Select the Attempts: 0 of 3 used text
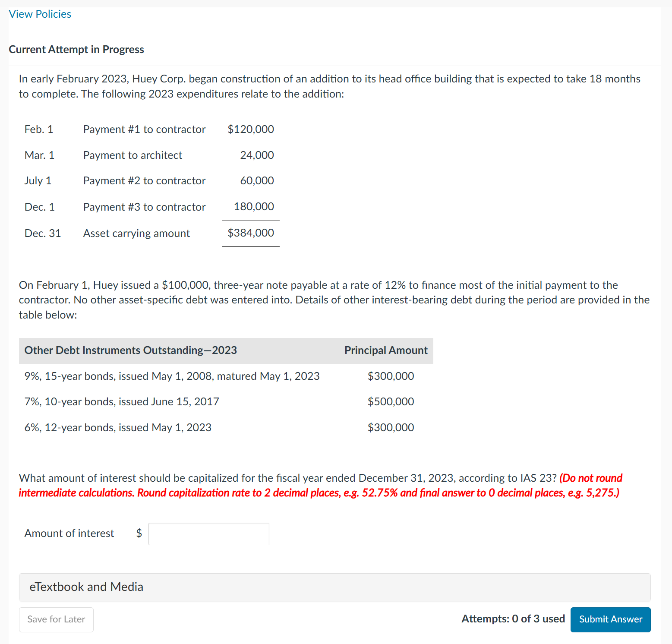The width and height of the screenshot is (672, 644). click(x=513, y=619)
